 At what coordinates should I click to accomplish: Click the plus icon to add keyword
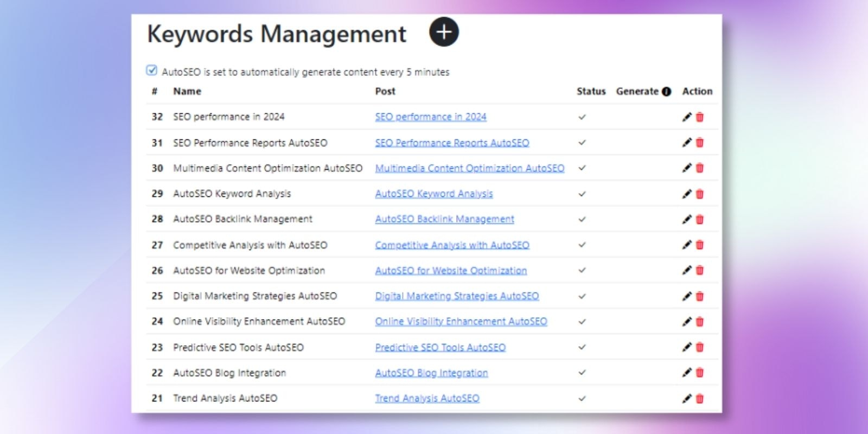[x=444, y=32]
